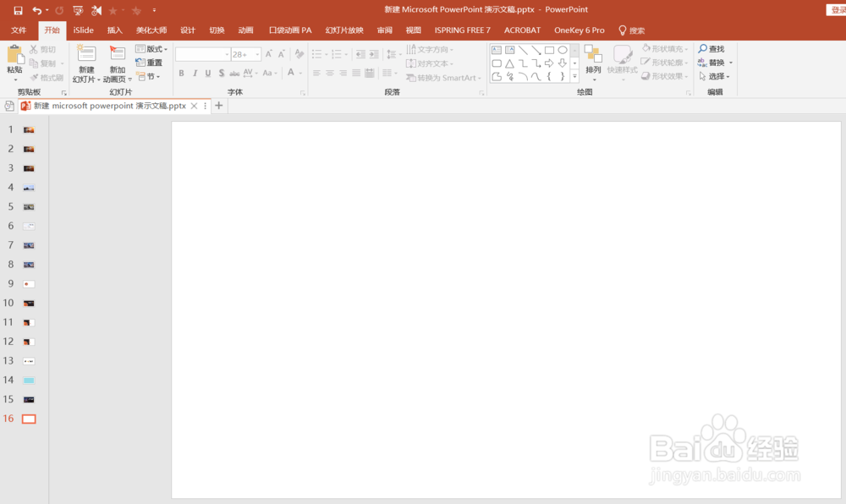Switch to the 动画 Animations tab
The width and height of the screenshot is (846, 504).
[x=245, y=30]
